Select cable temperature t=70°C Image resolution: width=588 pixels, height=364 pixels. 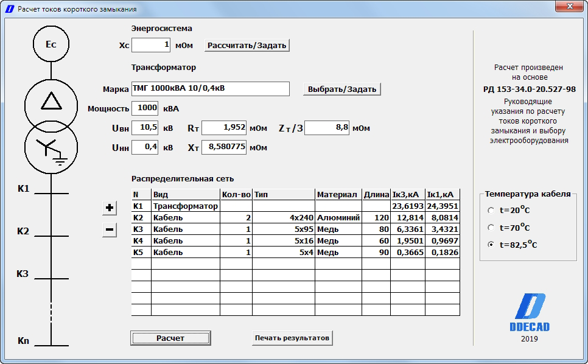click(491, 228)
